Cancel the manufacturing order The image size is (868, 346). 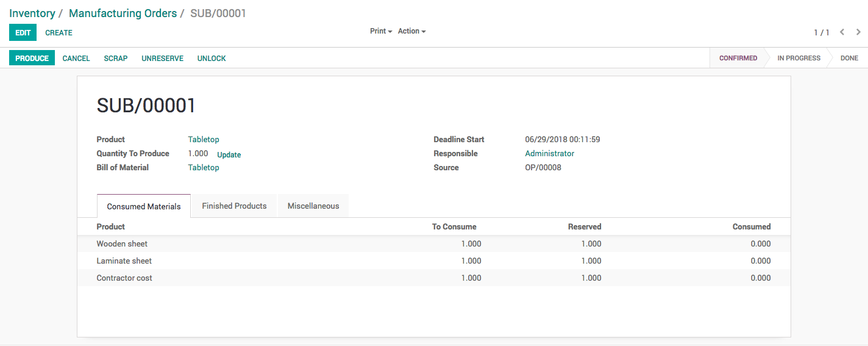76,59
